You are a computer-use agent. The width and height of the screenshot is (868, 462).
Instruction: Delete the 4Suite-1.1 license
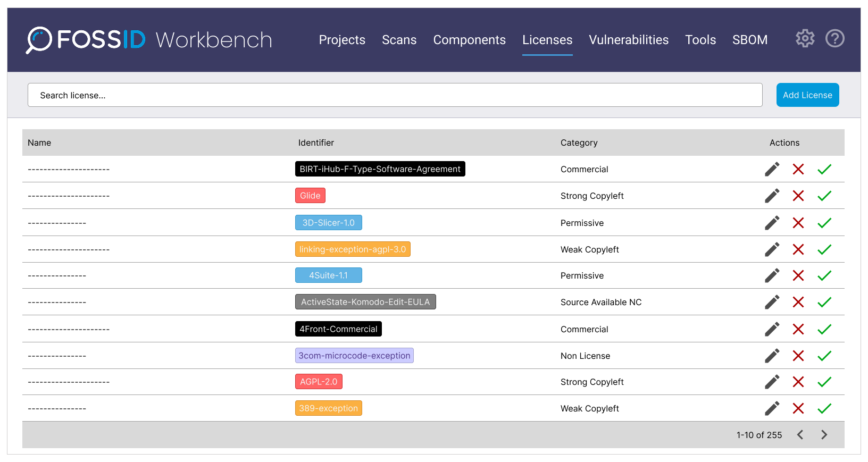click(x=798, y=275)
